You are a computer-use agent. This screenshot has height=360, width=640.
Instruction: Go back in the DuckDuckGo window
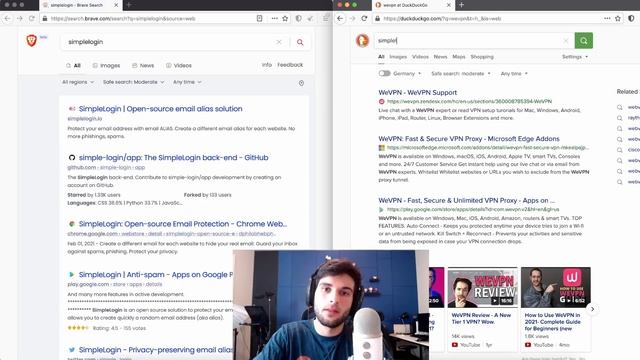coord(340,18)
